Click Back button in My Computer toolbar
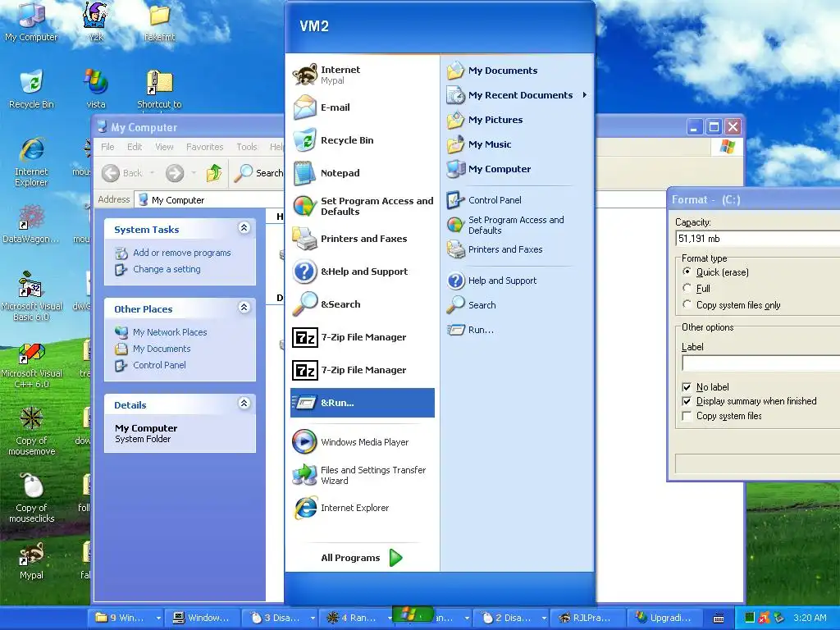Image resolution: width=840 pixels, height=630 pixels. [x=123, y=173]
